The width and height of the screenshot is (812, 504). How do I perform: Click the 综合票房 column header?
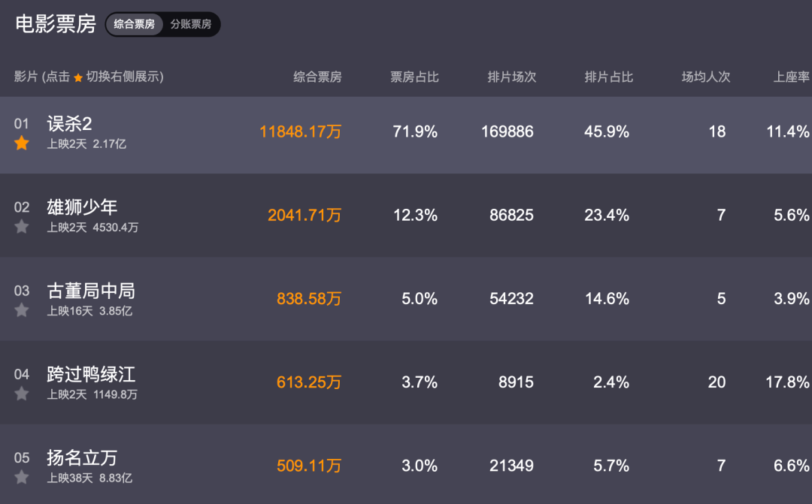point(317,77)
